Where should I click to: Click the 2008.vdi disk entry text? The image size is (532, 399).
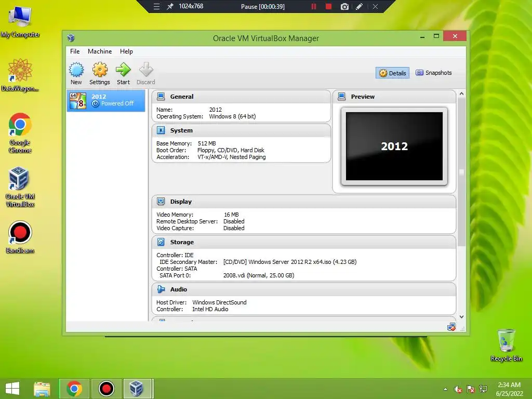point(259,275)
